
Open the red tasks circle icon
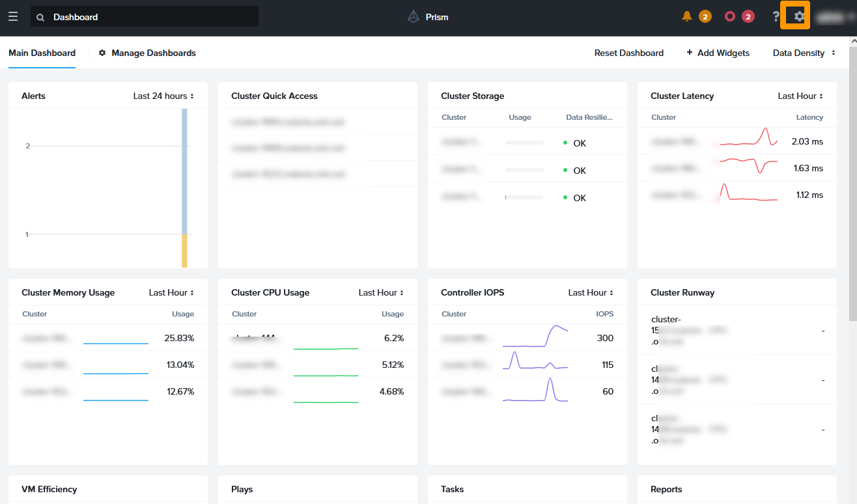tap(730, 16)
